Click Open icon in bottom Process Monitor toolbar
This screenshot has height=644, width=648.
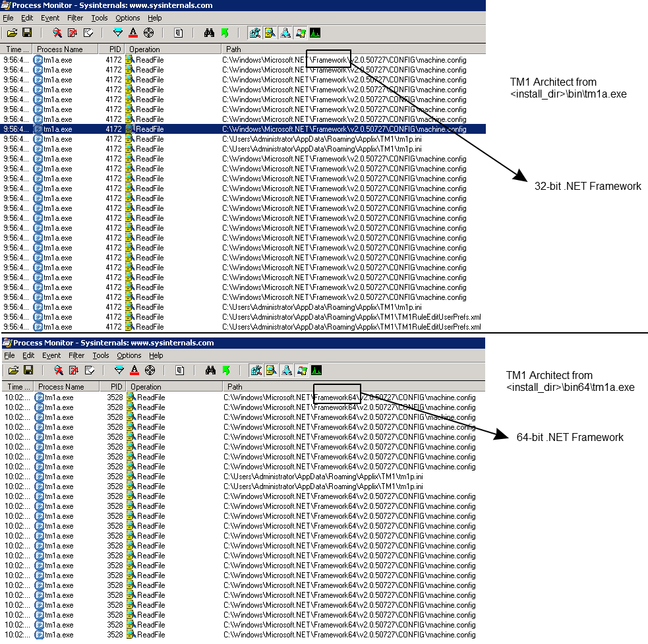[x=13, y=370]
